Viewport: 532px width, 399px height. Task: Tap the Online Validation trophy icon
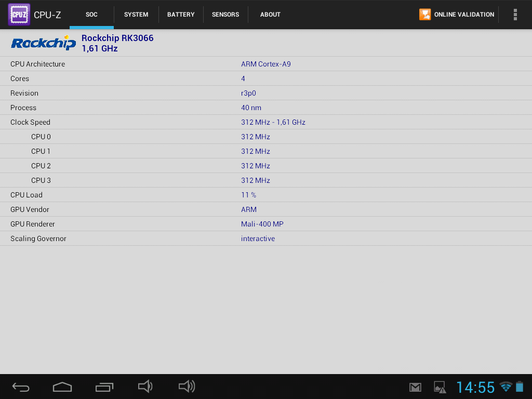(x=425, y=15)
